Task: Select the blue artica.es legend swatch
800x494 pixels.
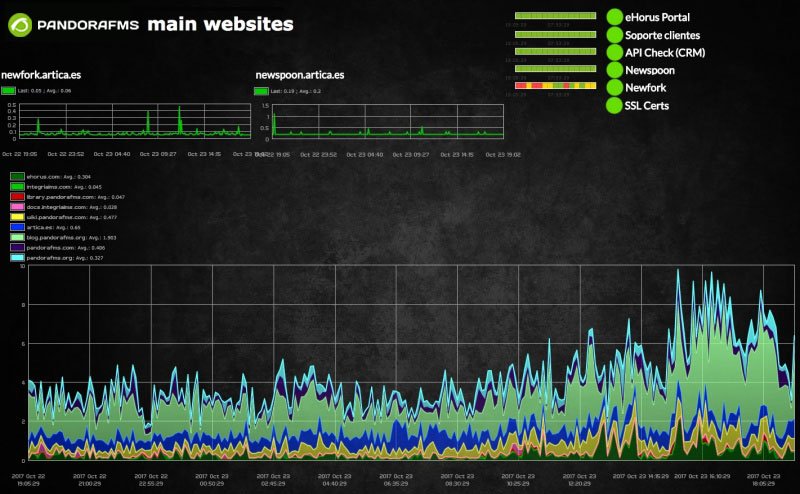Action: pyautogui.click(x=17, y=228)
